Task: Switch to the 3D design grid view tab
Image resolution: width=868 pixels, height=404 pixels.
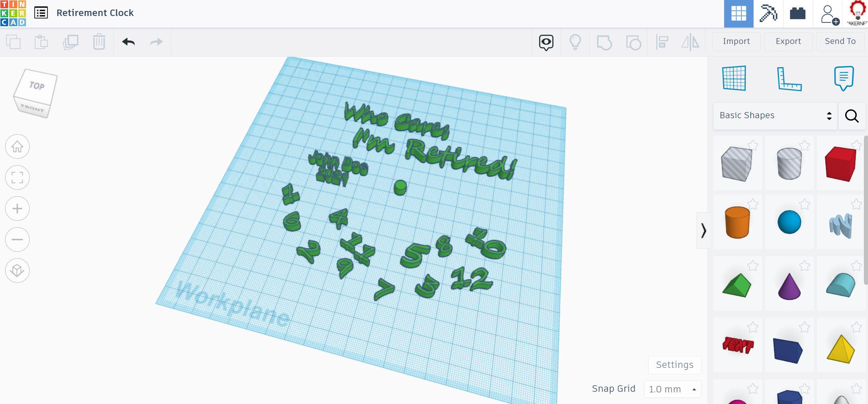Action: [738, 14]
